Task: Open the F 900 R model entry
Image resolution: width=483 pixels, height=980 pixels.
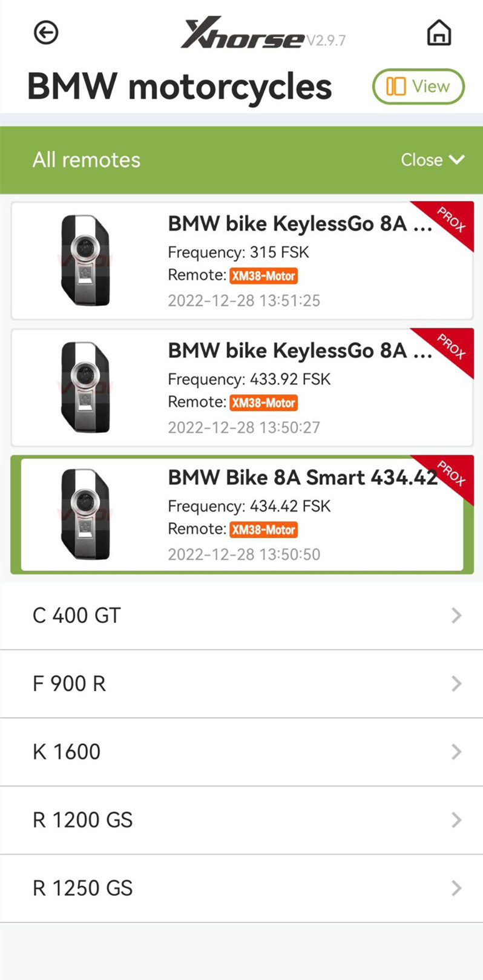Action: pos(69,684)
